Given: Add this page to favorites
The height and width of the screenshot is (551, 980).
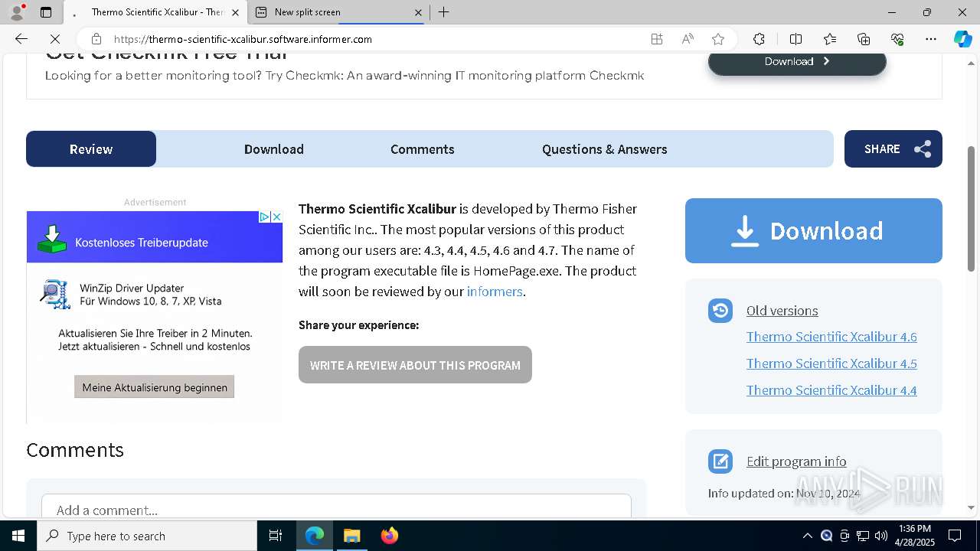Looking at the screenshot, I should point(717,39).
